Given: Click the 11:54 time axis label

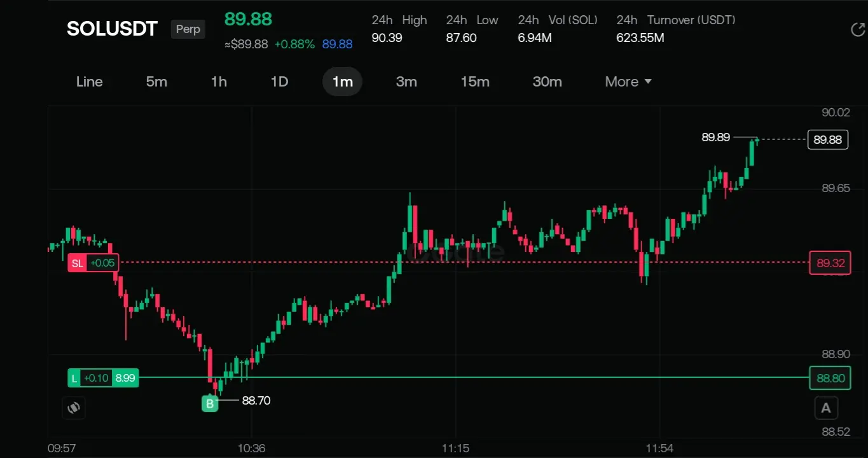Looking at the screenshot, I should [x=659, y=448].
